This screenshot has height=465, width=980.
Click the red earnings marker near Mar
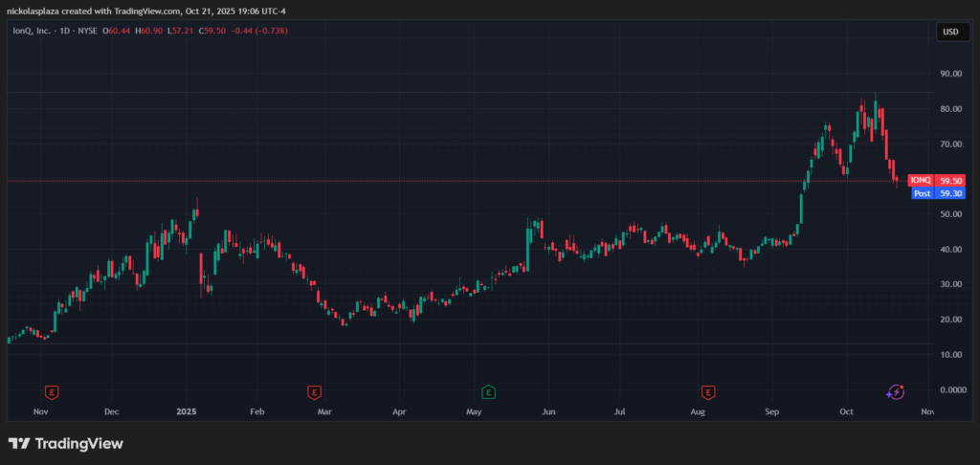pyautogui.click(x=313, y=391)
